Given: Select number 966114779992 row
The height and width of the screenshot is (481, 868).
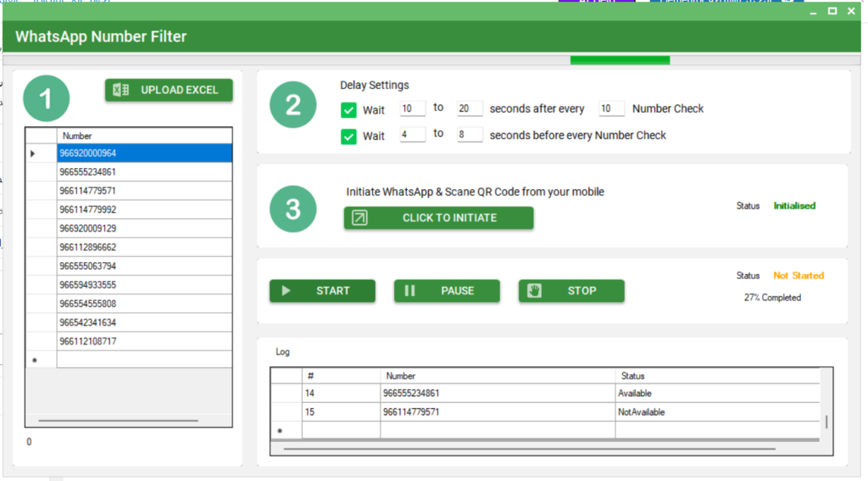Looking at the screenshot, I should click(144, 210).
